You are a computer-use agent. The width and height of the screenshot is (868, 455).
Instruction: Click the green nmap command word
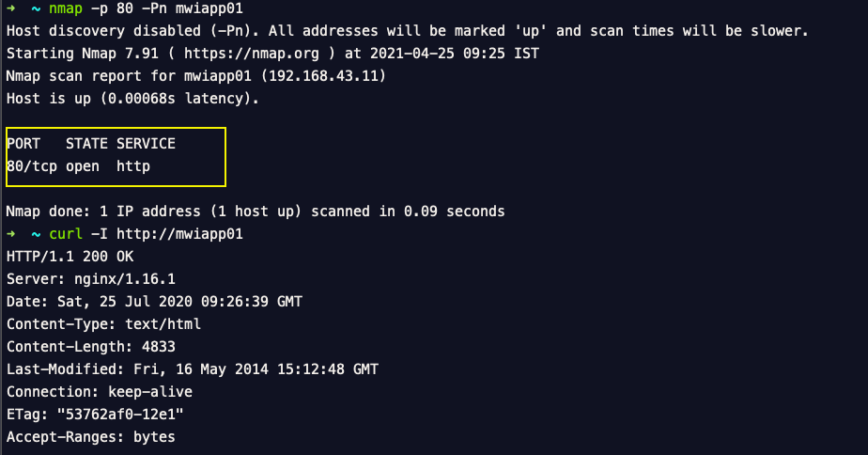pos(66,8)
